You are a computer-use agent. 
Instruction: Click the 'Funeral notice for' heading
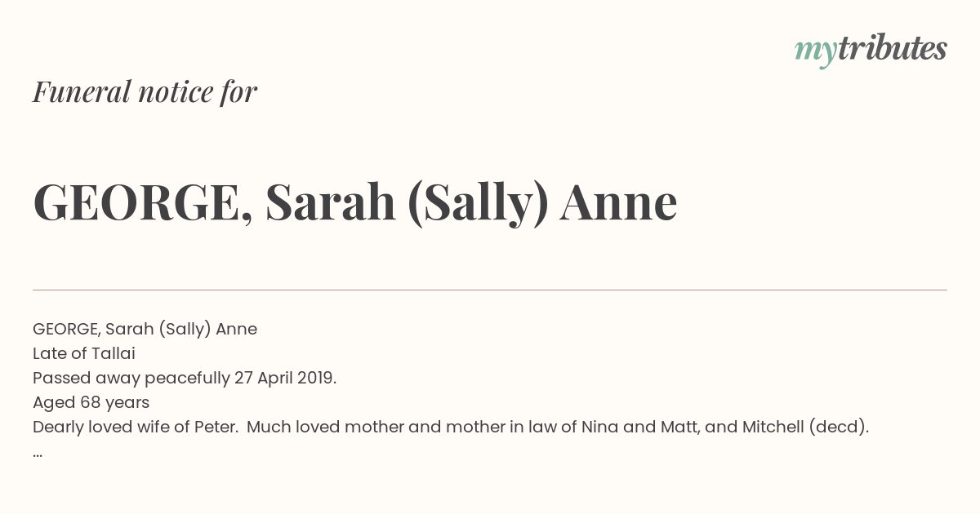tap(145, 91)
